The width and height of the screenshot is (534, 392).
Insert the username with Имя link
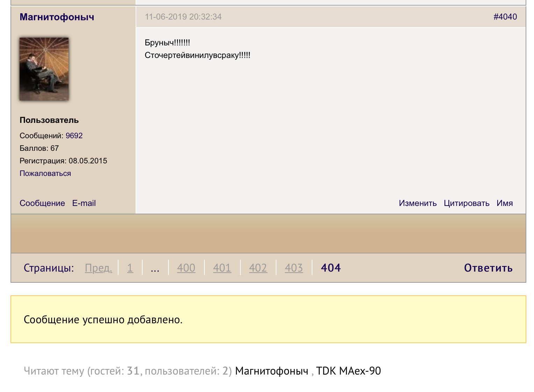click(504, 203)
